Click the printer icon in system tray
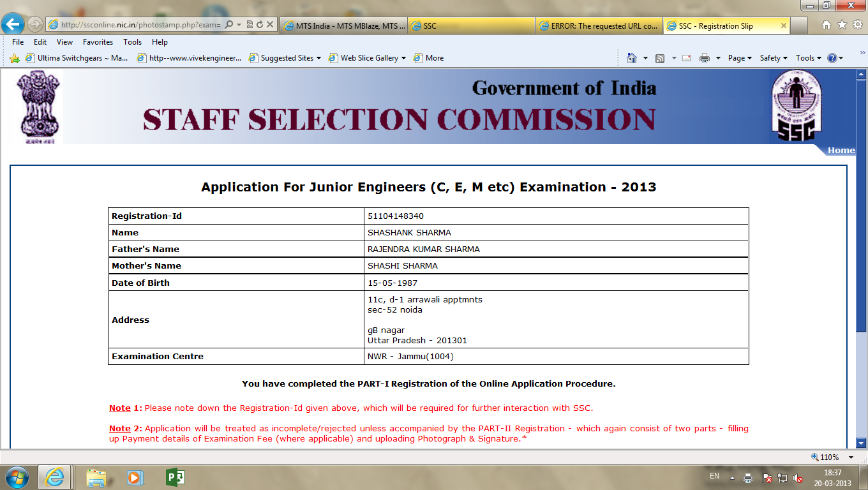 coord(748,477)
